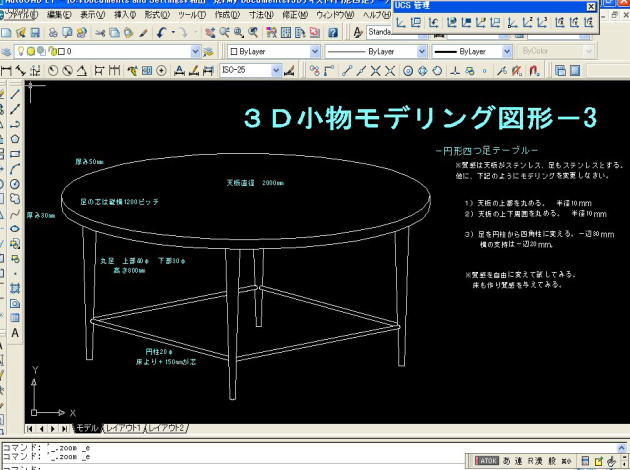Select the Revision Cloud tool

pos(15,199)
